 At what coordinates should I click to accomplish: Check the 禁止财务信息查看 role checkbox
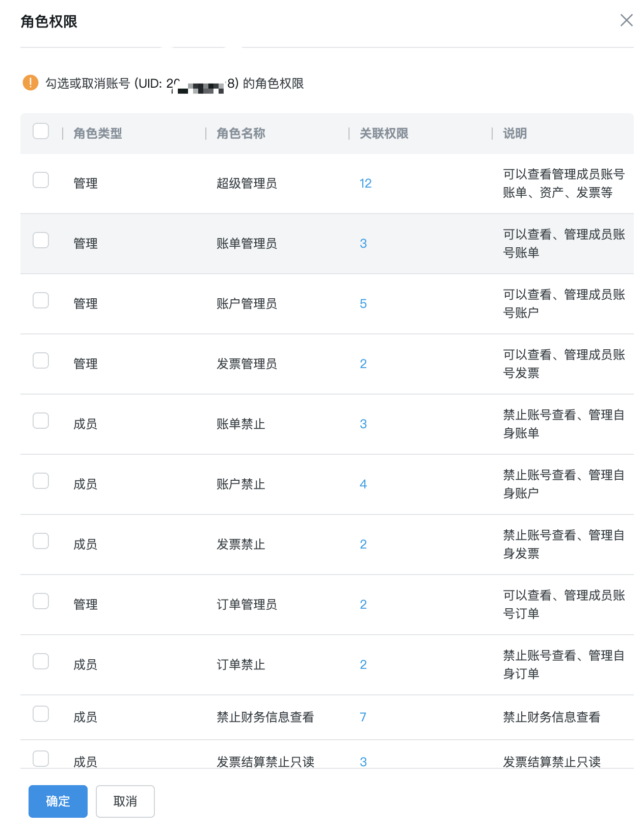click(41, 714)
